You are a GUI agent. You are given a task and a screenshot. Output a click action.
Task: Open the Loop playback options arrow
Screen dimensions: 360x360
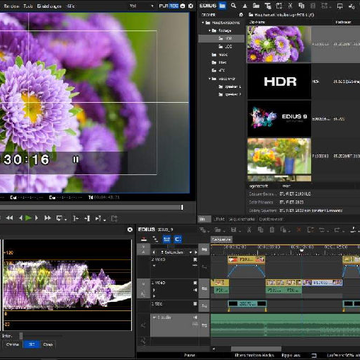pos(65,219)
